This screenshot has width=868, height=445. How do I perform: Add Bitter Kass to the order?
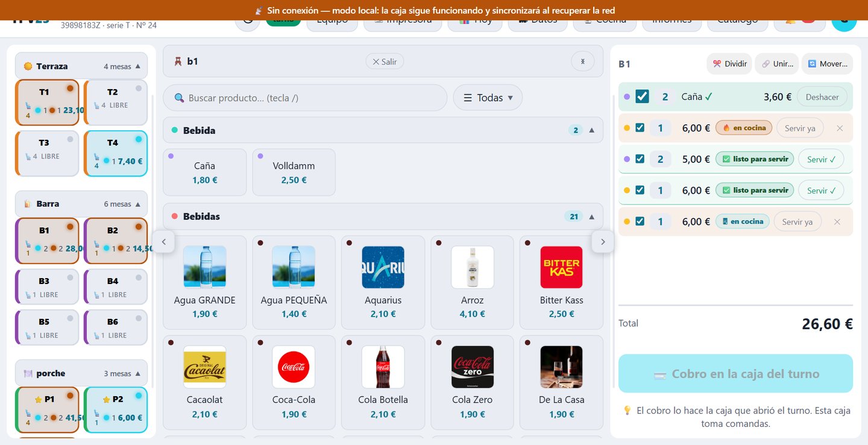click(x=562, y=282)
